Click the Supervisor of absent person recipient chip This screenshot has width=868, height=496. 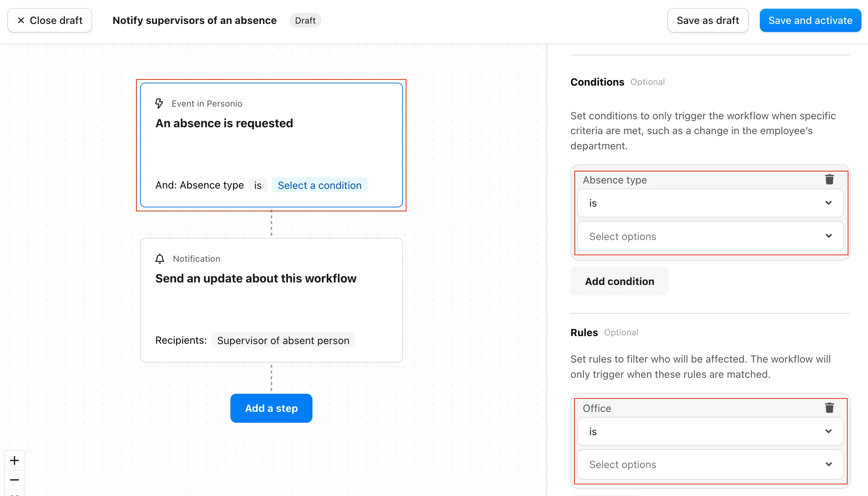pos(283,340)
